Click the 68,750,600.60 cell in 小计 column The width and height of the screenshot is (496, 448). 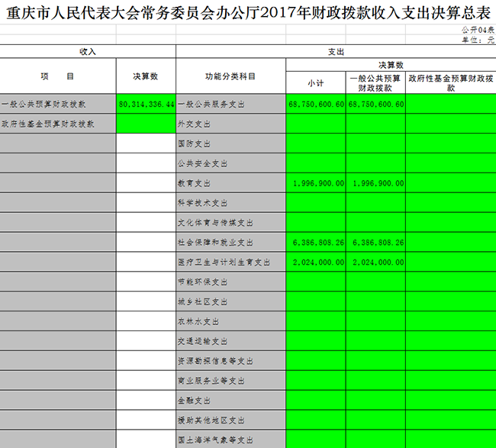(x=316, y=103)
